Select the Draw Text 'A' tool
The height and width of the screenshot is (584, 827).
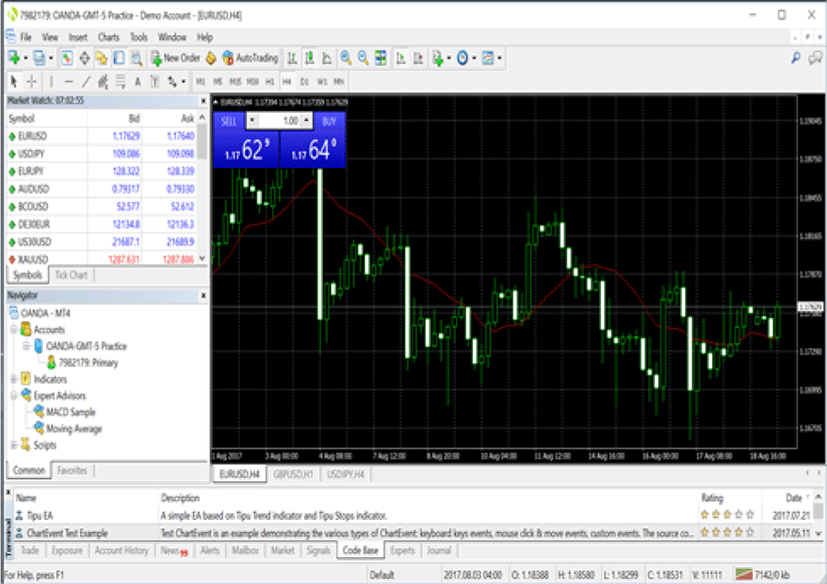pyautogui.click(x=138, y=82)
